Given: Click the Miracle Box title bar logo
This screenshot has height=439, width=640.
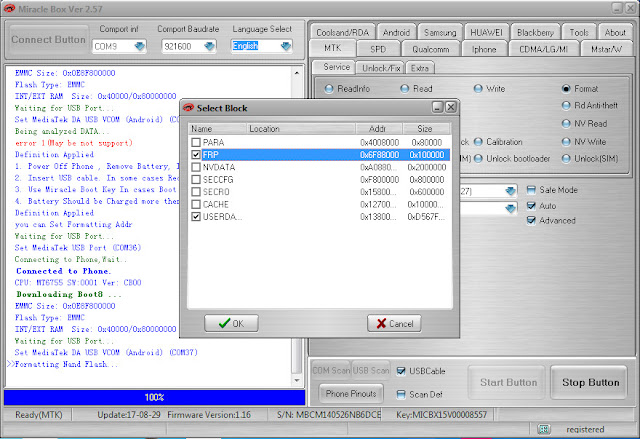Looking at the screenshot, I should pos(9,9).
